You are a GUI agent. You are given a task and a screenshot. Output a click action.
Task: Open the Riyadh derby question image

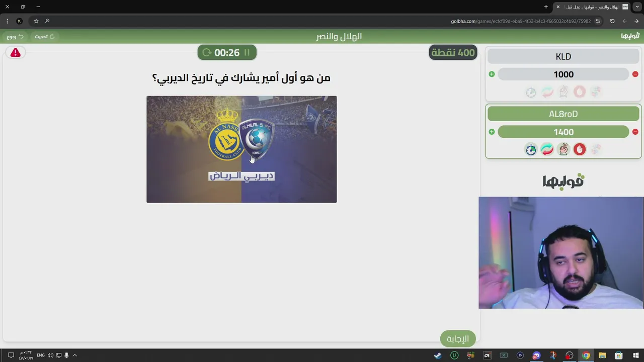pyautogui.click(x=242, y=149)
